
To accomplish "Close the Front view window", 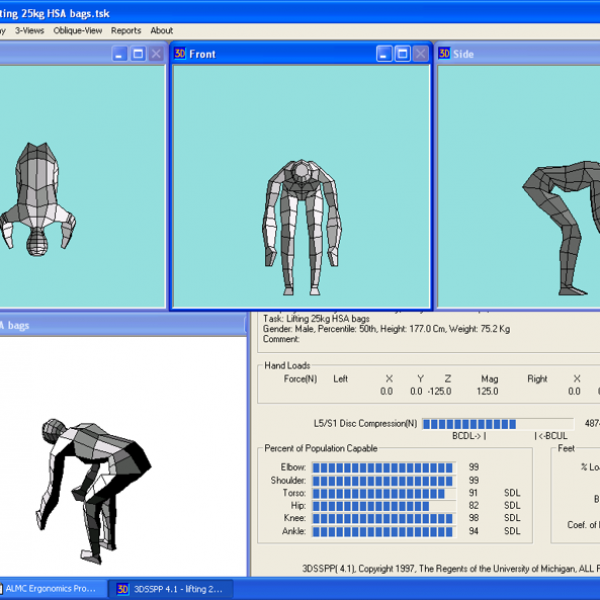I will [x=421, y=54].
